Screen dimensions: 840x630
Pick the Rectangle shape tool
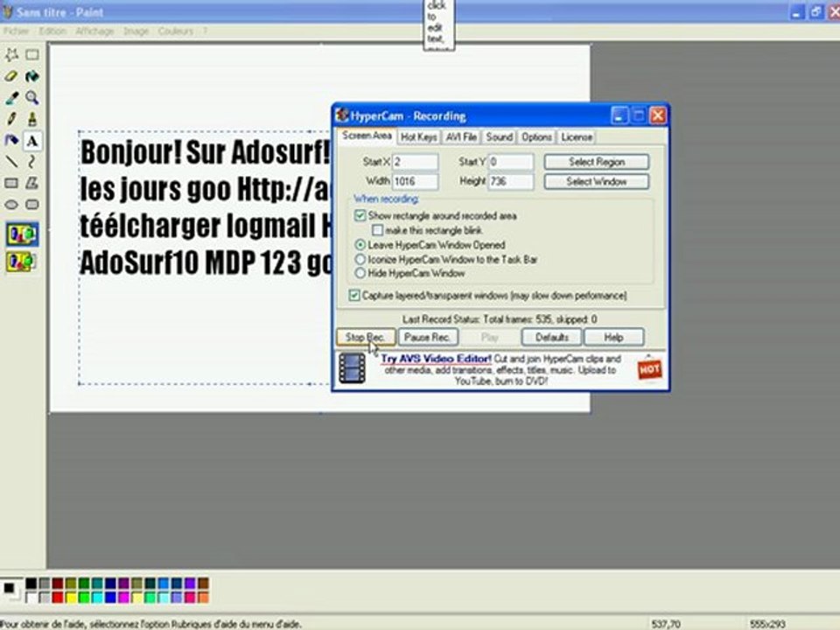click(x=11, y=183)
